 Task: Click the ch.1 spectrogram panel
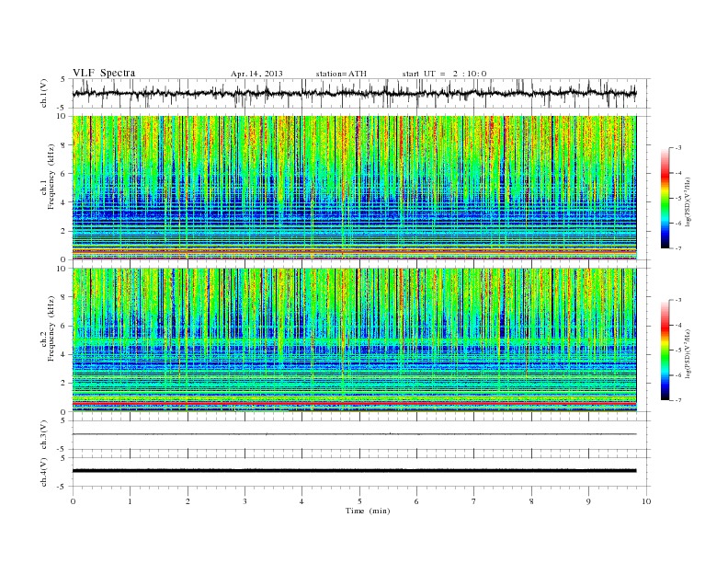click(x=354, y=188)
